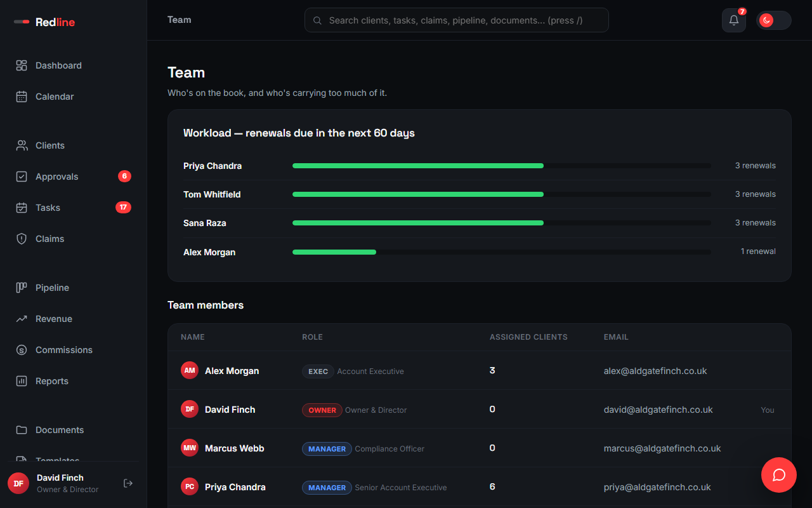
Task: Click the NAME column header
Action: click(193, 337)
